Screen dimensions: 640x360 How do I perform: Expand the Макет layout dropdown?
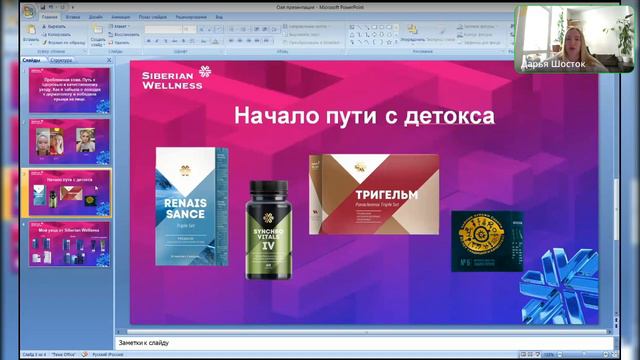coord(120,27)
